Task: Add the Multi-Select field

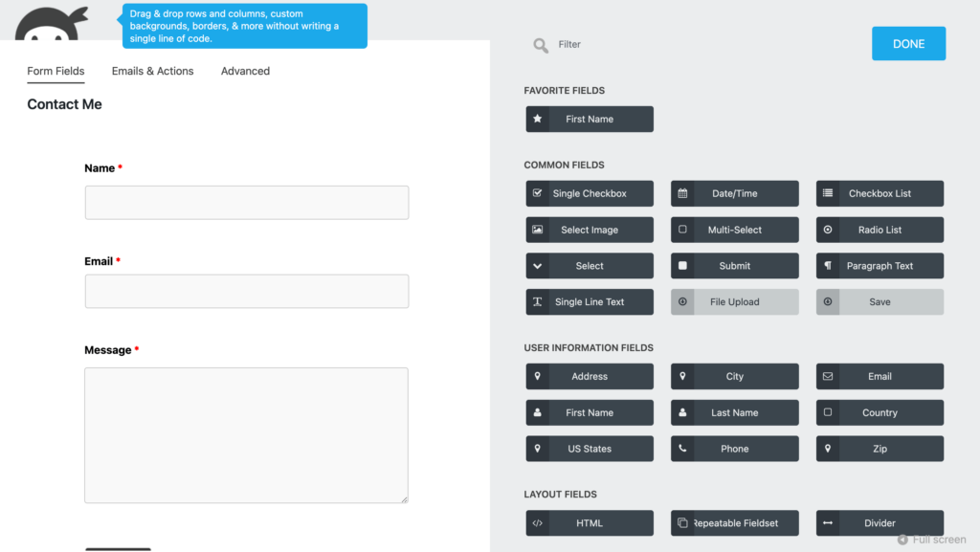Action: coord(734,230)
